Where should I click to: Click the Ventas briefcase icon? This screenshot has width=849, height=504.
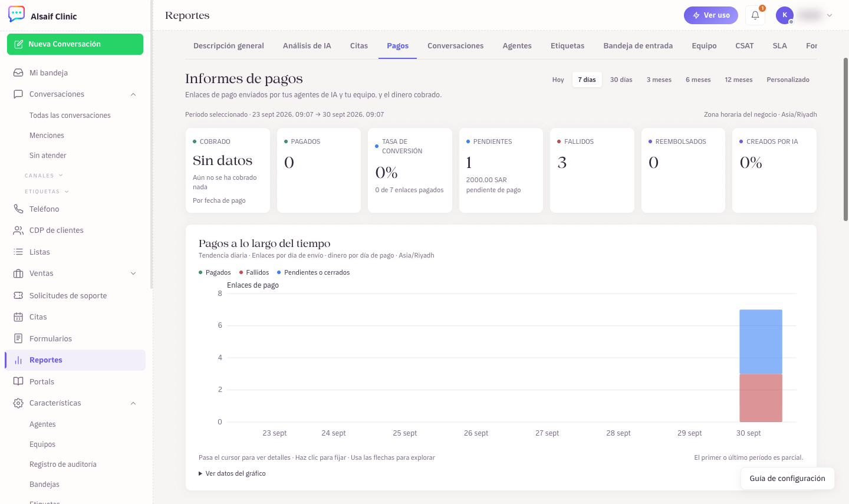(18, 274)
